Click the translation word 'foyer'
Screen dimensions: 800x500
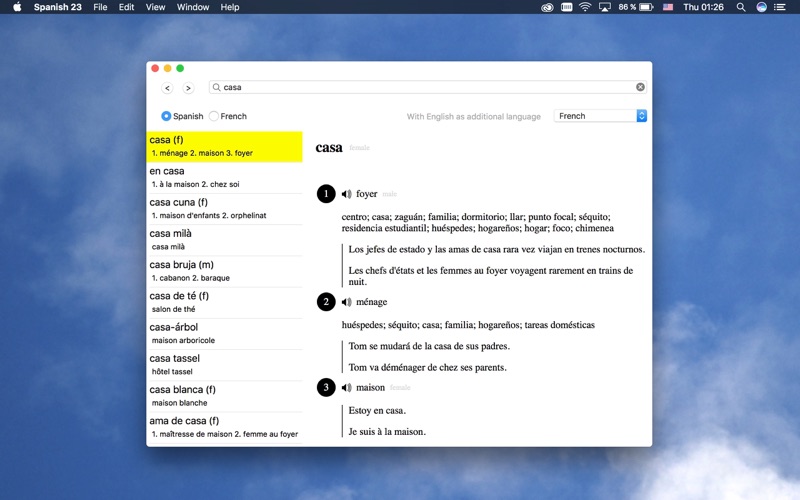click(366, 194)
